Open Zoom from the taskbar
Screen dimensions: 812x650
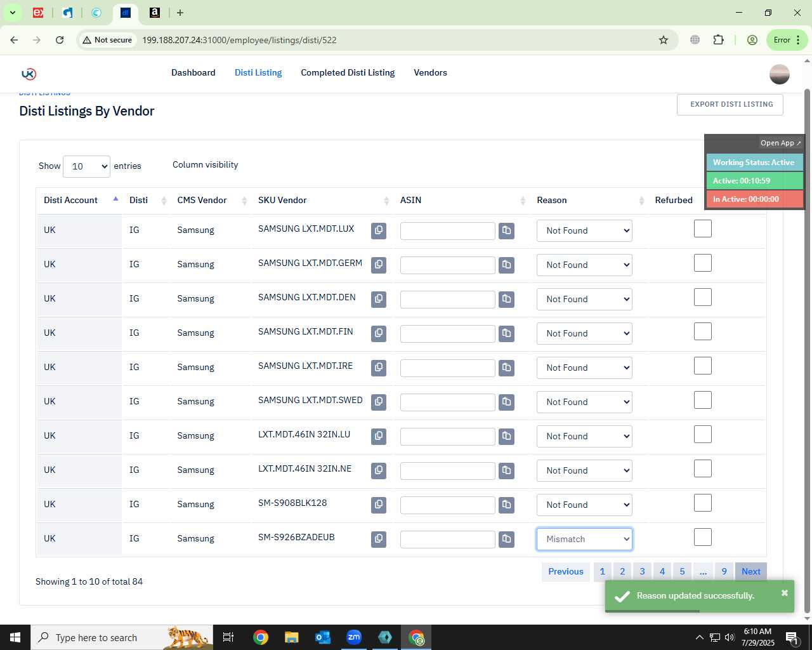(x=354, y=637)
